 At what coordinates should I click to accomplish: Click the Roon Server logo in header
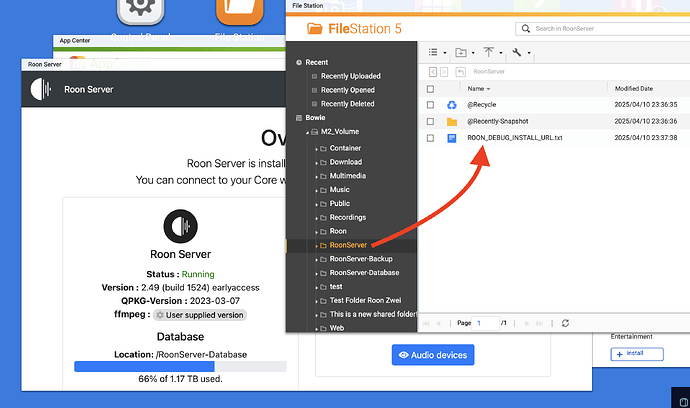click(41, 89)
